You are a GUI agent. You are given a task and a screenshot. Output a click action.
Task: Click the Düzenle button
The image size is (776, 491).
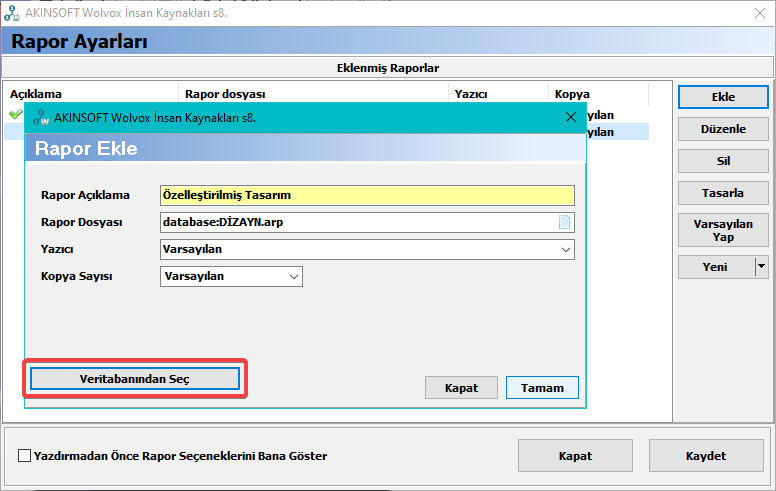pyautogui.click(x=723, y=129)
